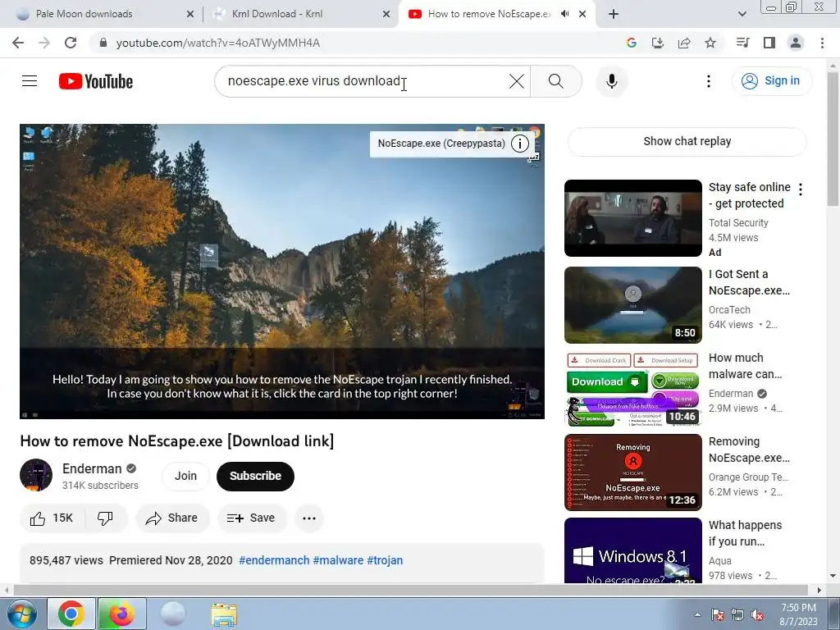Open Google search icon in address bar

point(631,43)
